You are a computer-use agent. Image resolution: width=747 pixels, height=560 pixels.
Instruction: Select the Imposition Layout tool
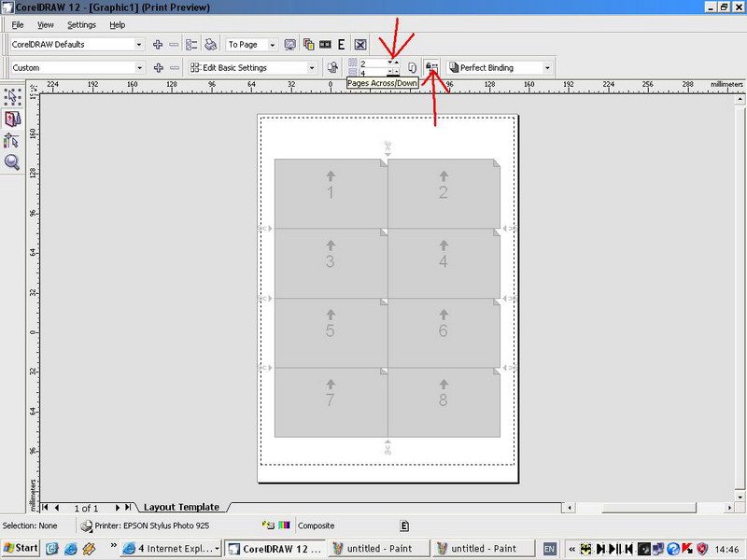point(12,119)
